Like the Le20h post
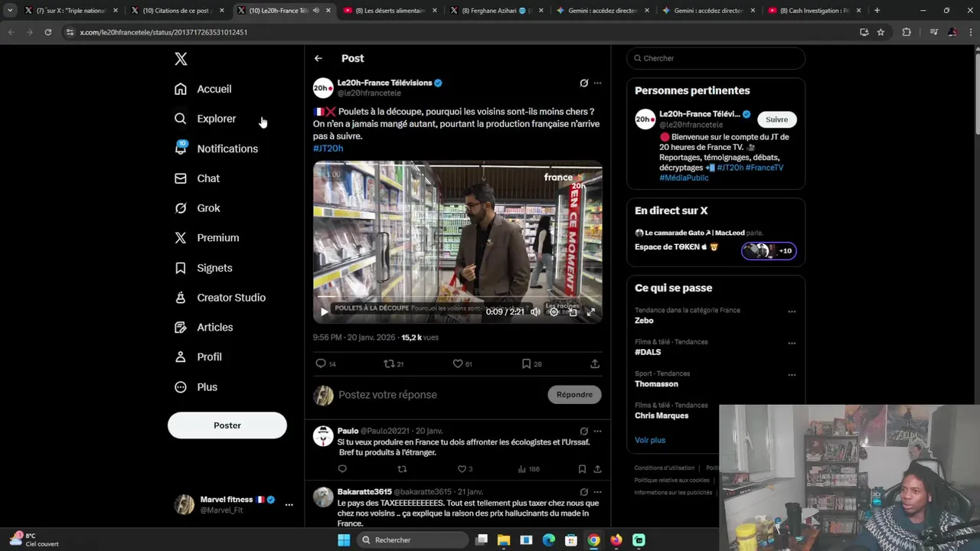 (458, 364)
